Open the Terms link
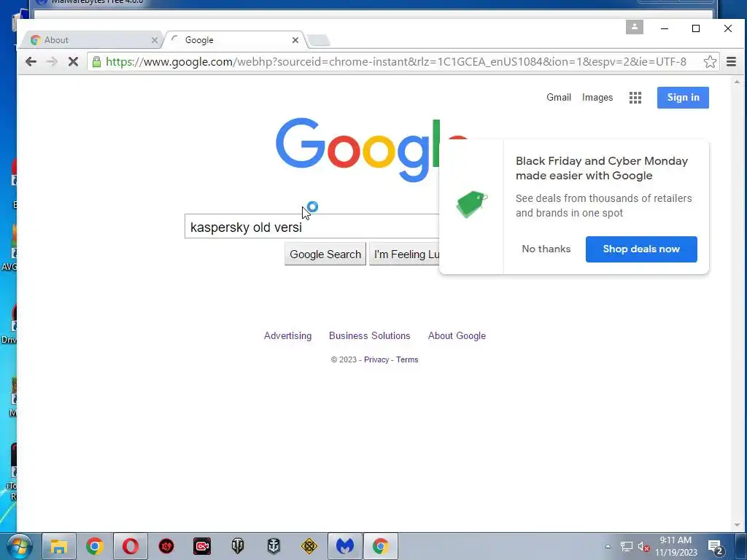This screenshot has width=747, height=560. (407, 359)
